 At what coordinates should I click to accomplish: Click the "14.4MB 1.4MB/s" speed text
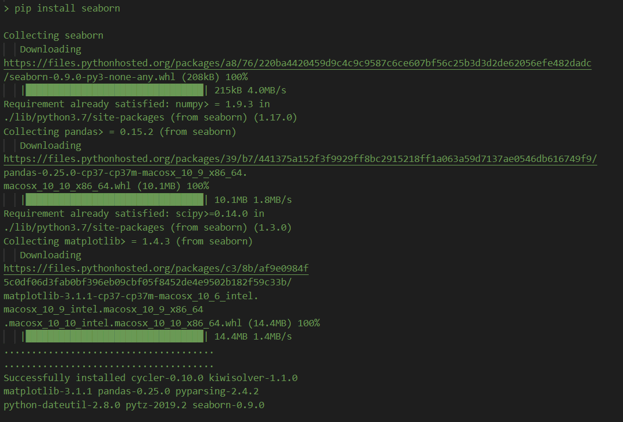[253, 337]
